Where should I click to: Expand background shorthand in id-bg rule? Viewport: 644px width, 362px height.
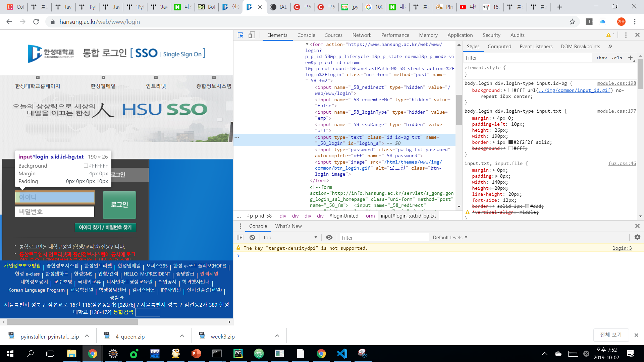504,90
